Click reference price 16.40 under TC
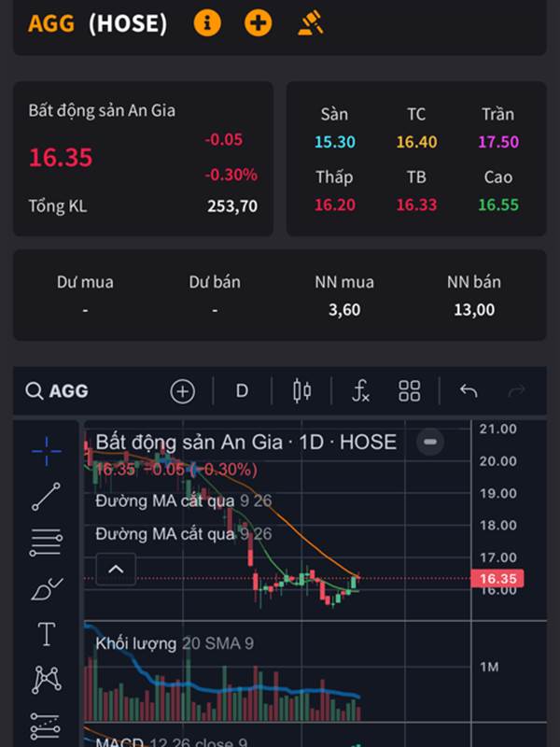 [x=416, y=142]
